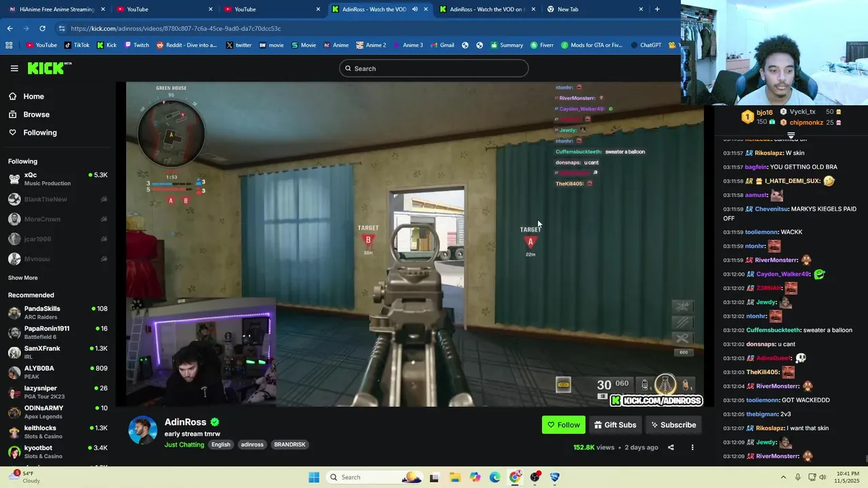The image size is (868, 488).
Task: Open PandaSkills recommended channel
Action: click(x=58, y=312)
